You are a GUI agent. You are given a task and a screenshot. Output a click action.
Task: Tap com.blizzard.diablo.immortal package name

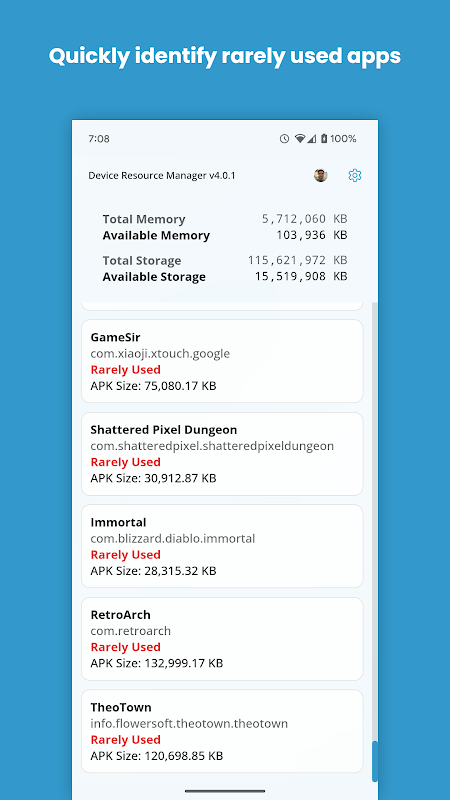[x=172, y=538]
